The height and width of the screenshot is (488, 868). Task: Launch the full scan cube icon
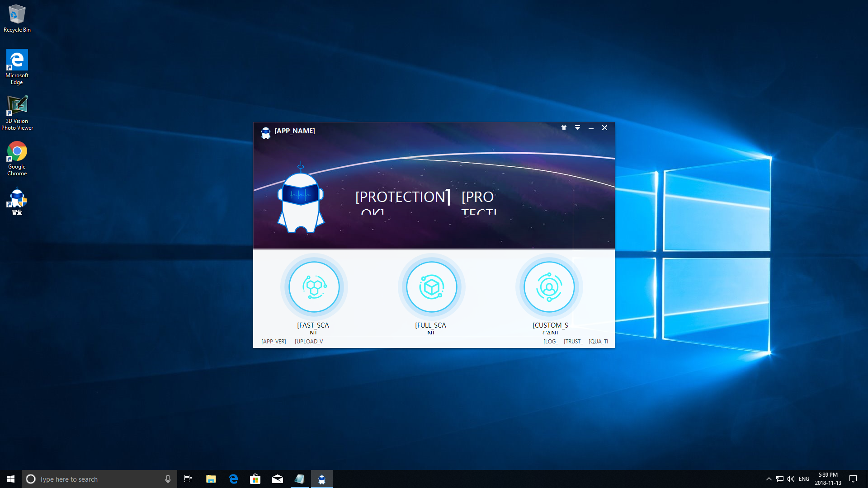click(431, 287)
